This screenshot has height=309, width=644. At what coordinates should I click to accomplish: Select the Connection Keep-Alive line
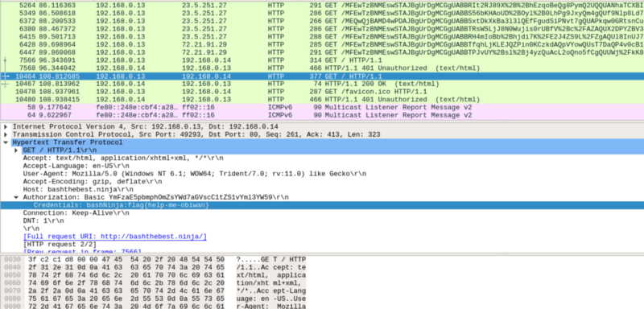point(322,213)
